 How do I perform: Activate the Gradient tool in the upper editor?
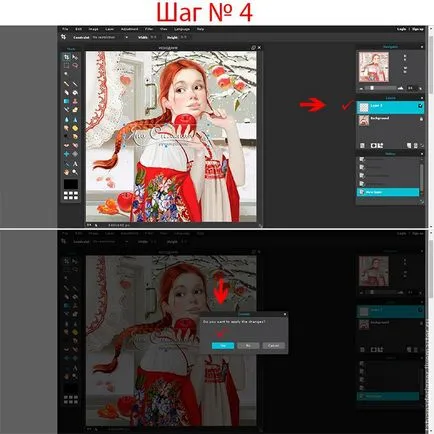[66, 101]
